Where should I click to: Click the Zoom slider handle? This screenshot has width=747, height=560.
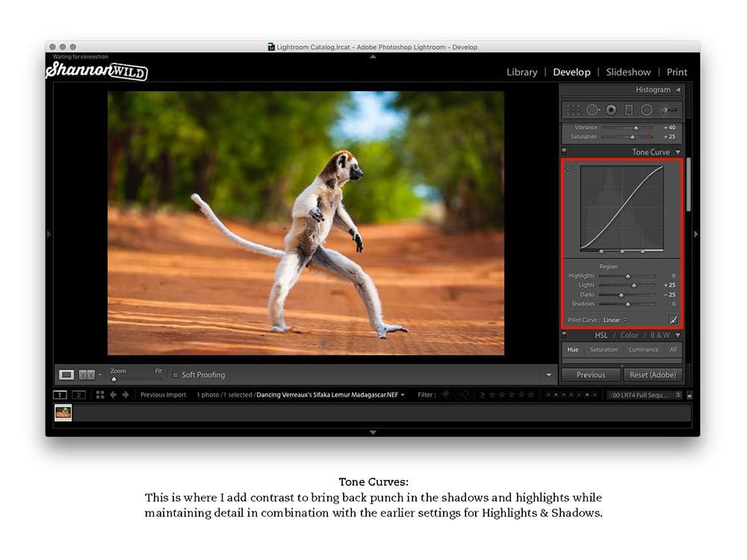(x=114, y=379)
